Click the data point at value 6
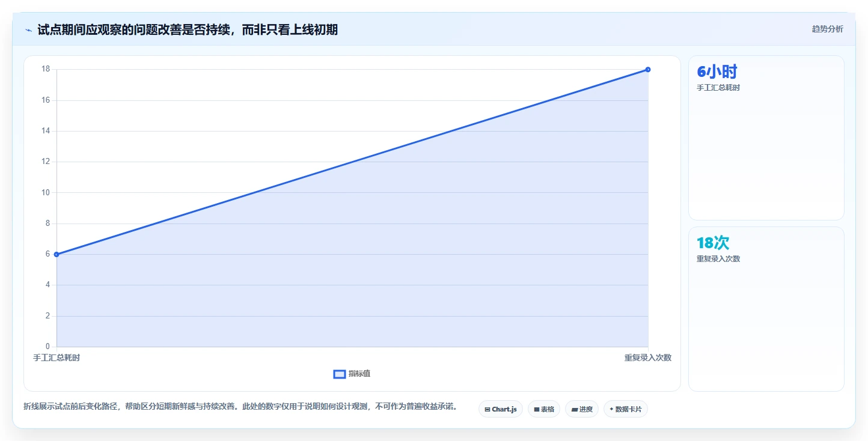The image size is (868, 441). (x=57, y=254)
